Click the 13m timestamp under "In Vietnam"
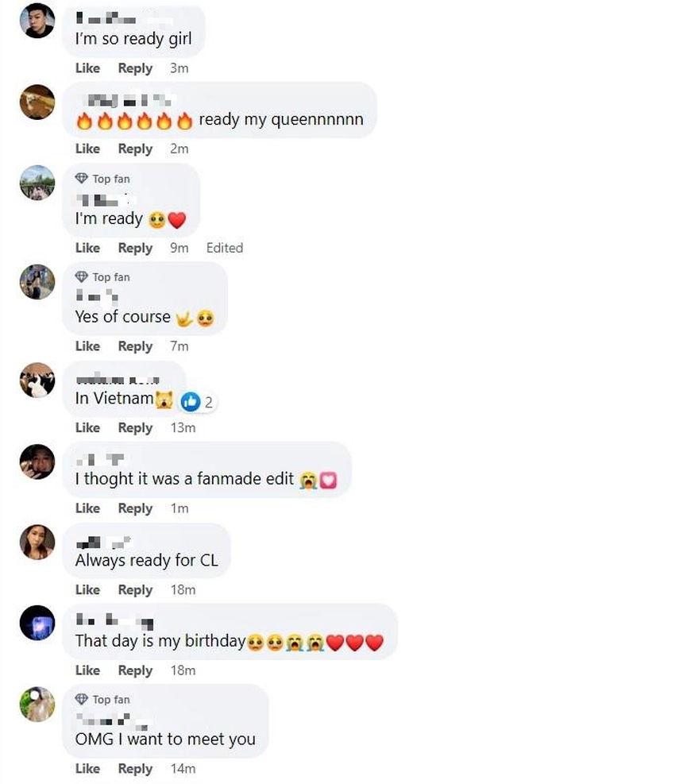This screenshot has height=784, width=683. tap(183, 427)
